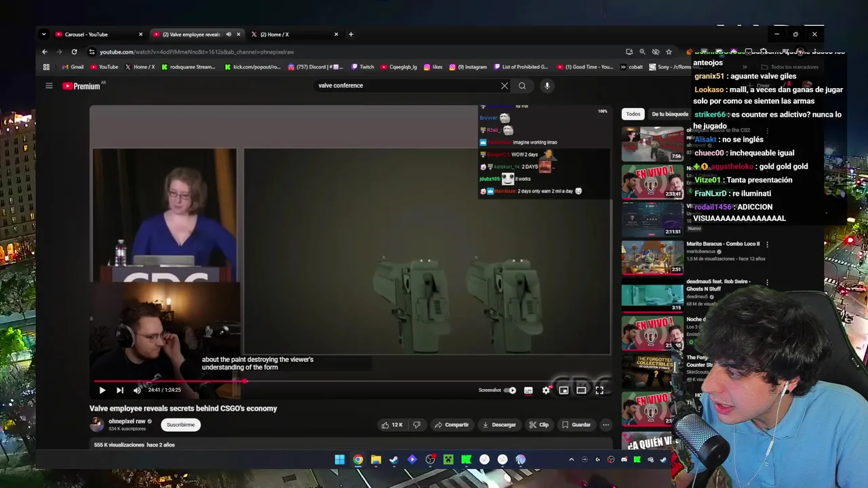This screenshot has height=488, width=868.
Task: Save video with the Guardar button
Action: pyautogui.click(x=576, y=425)
